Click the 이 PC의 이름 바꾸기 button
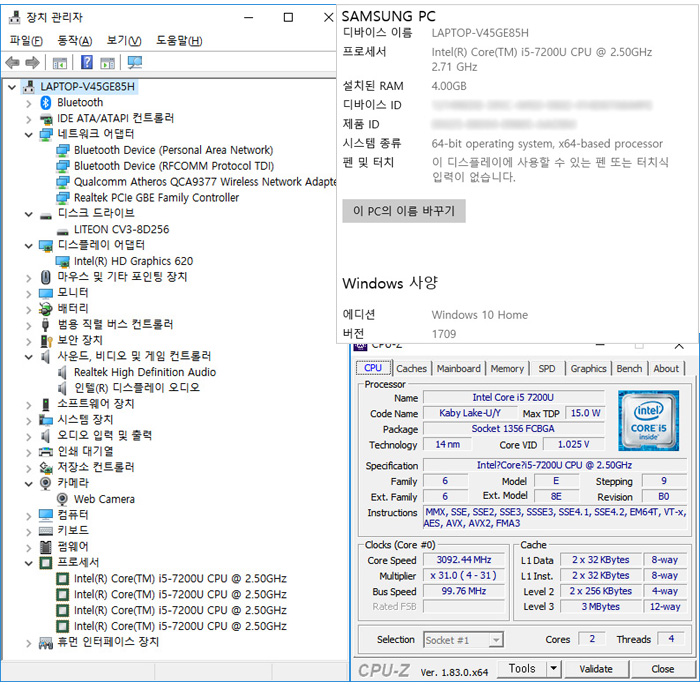The image size is (700, 685). [x=404, y=211]
